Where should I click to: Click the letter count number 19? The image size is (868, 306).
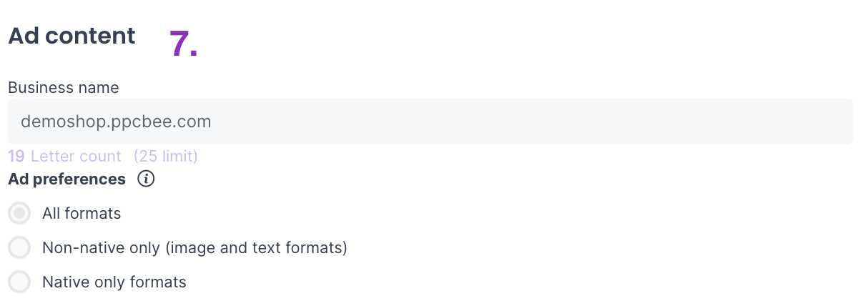[16, 156]
